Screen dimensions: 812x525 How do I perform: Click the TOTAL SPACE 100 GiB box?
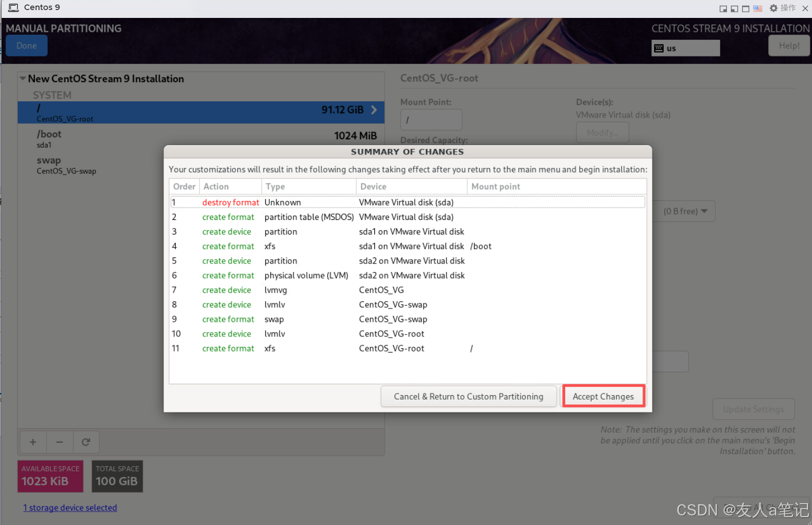(x=117, y=476)
